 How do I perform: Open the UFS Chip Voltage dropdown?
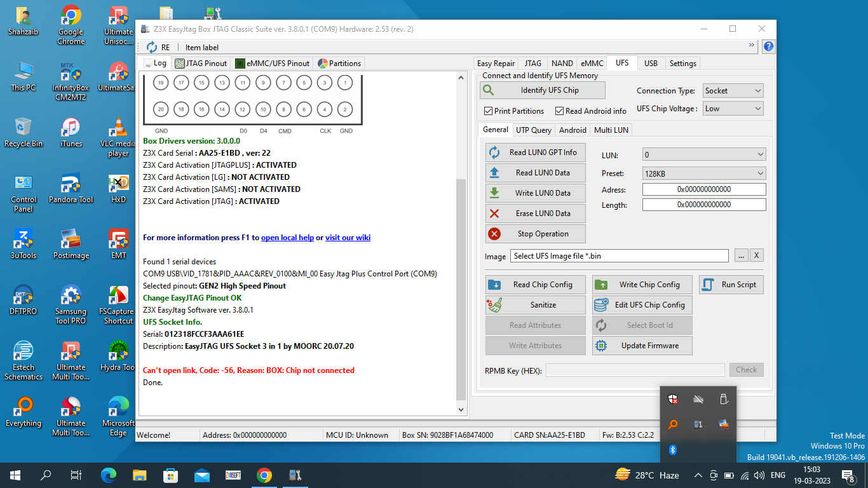733,109
